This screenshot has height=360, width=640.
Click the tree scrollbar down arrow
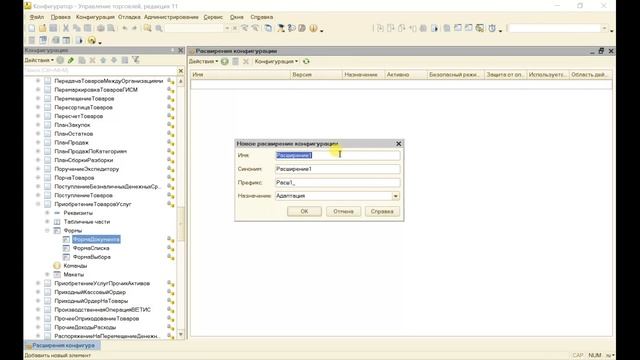pyautogui.click(x=181, y=335)
